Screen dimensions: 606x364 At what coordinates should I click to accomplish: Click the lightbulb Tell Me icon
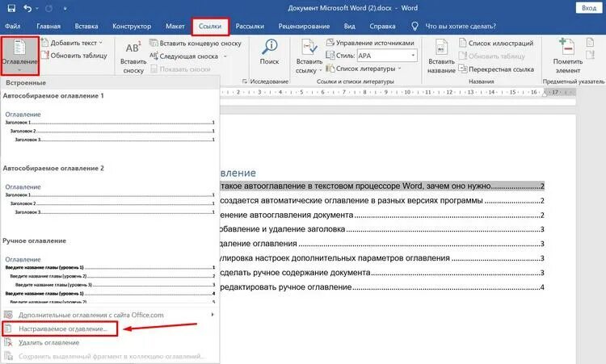pyautogui.click(x=415, y=27)
